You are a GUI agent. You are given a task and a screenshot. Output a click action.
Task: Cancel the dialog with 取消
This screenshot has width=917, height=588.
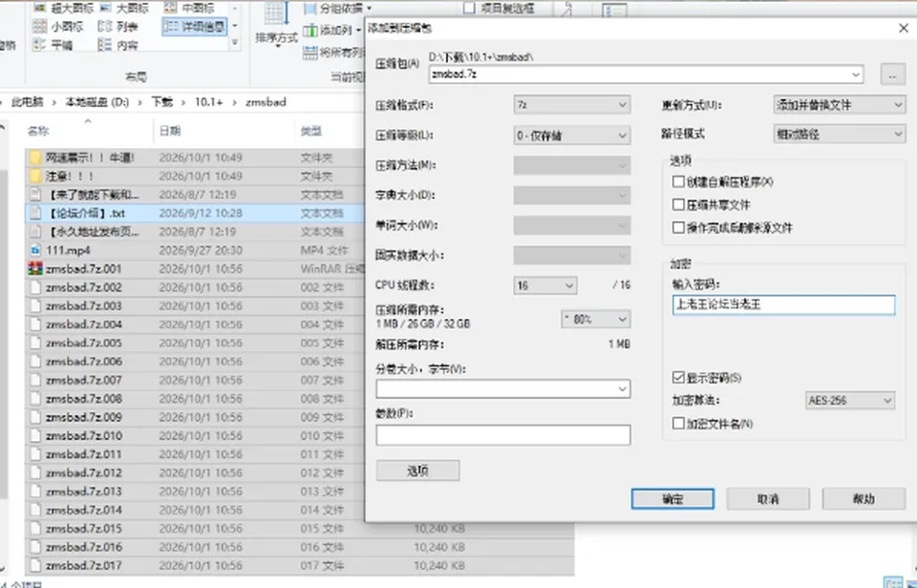[x=768, y=498]
